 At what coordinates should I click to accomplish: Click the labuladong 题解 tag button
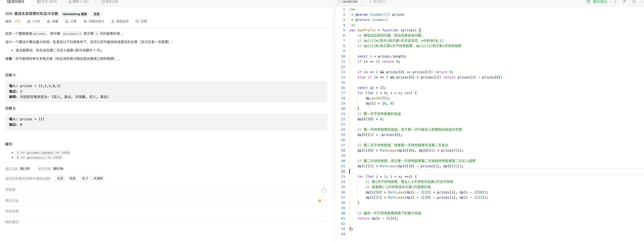click(75, 14)
